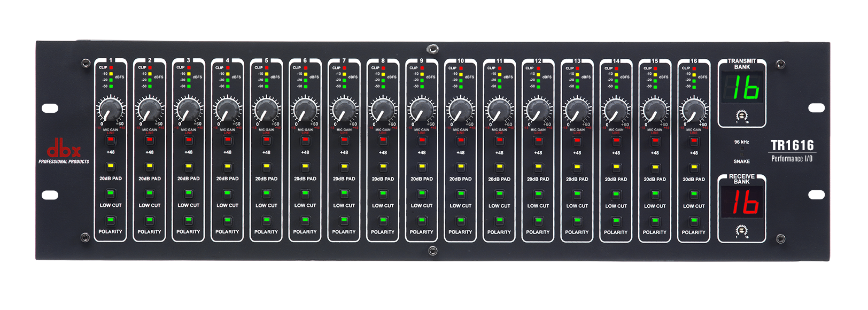This screenshot has height=310, width=868.
Task: Adjust channel 6 MIC GAIN knob
Action: point(305,111)
